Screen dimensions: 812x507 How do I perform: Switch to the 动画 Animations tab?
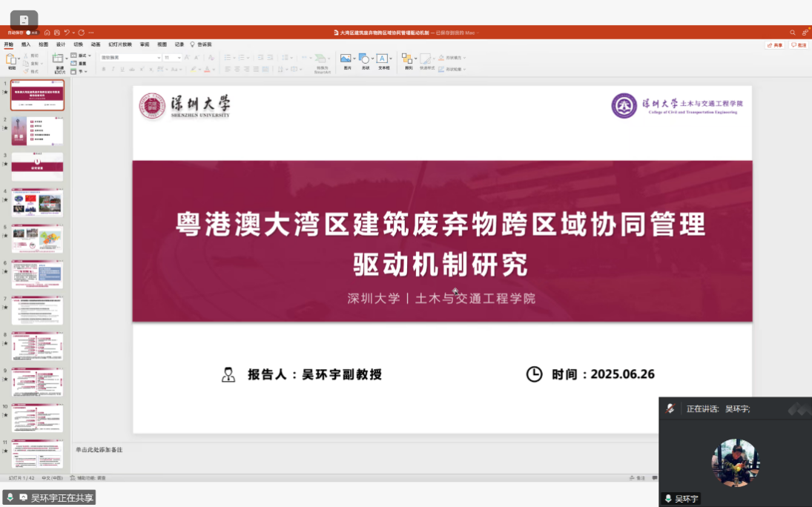[x=96, y=44]
